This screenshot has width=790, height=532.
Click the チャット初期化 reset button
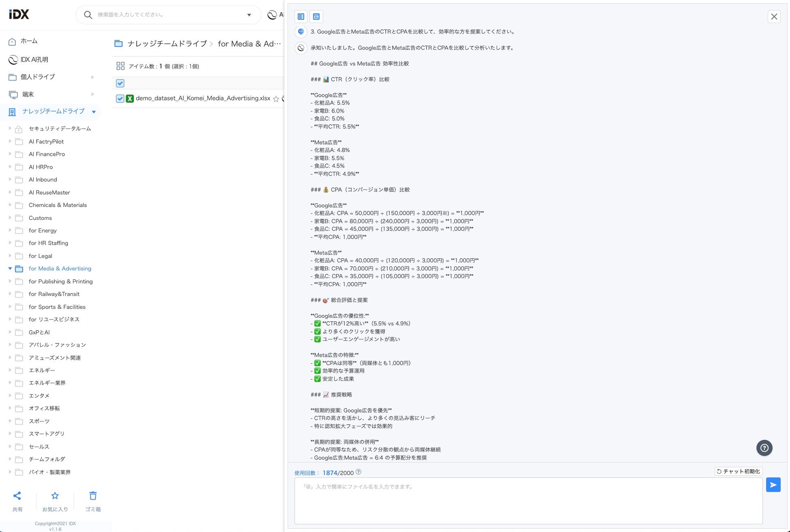click(x=738, y=471)
